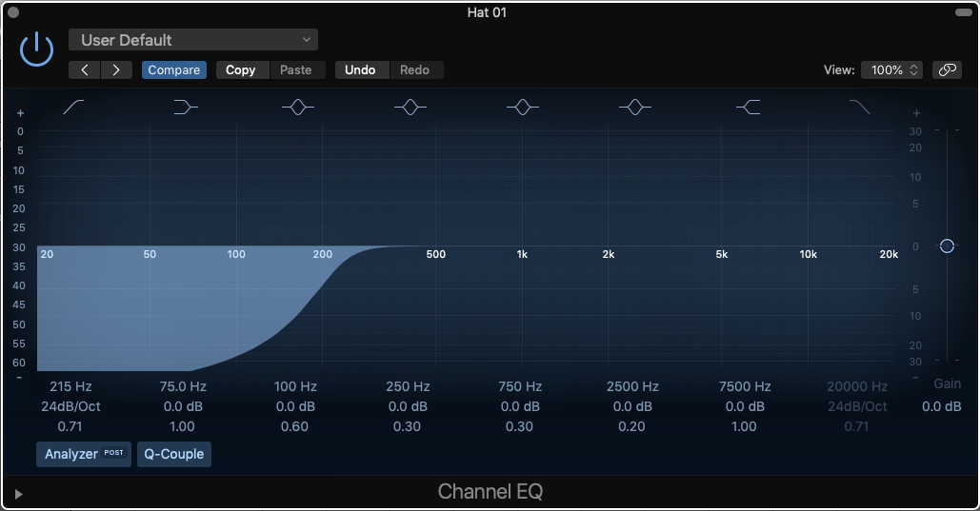980x511 pixels.
Task: Open the User Default preset dropdown
Action: 193,40
